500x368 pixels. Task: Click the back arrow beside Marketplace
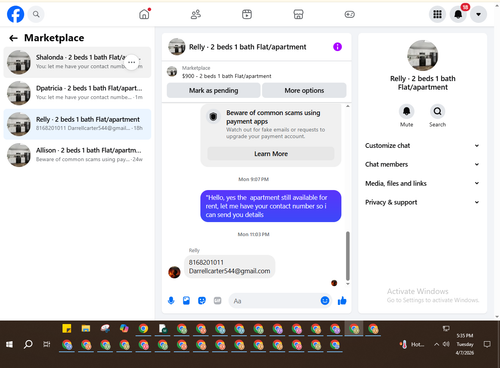tap(13, 38)
